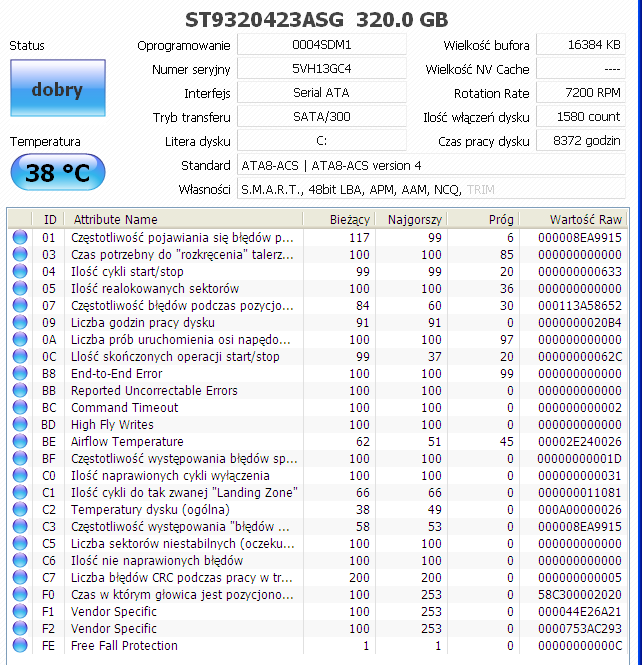Click the Bieżący column header
The height and width of the screenshot is (665, 642).
[x=339, y=219]
